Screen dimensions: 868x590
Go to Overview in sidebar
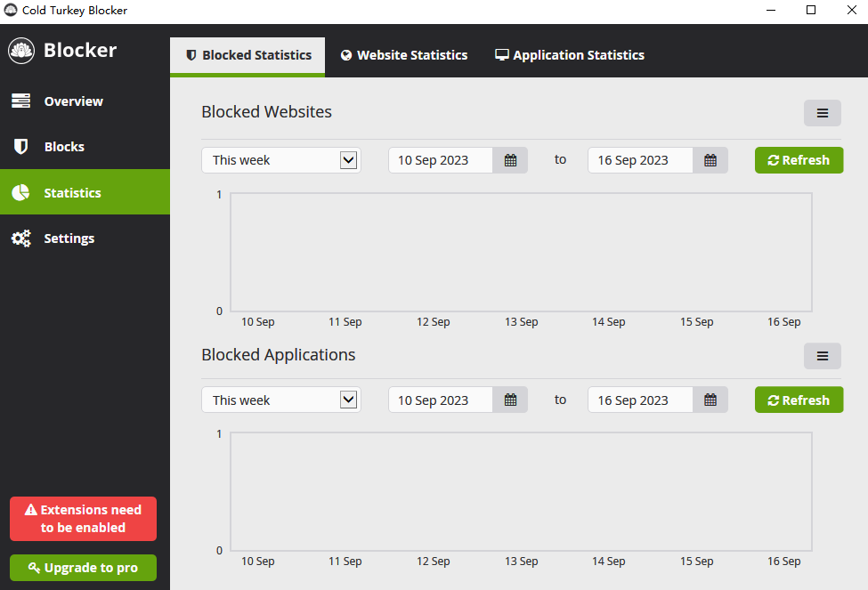(x=73, y=101)
